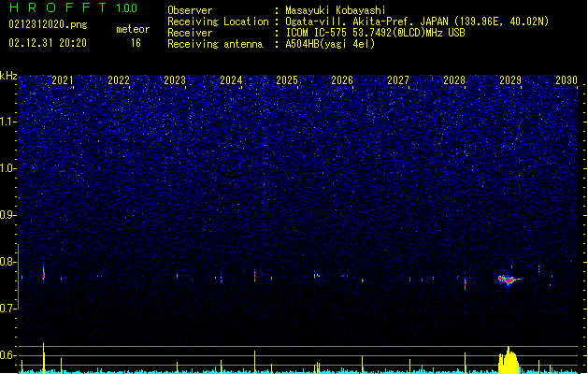Select observer name Masayuki Kobayashi
This screenshot has height=374, width=588.
point(336,10)
